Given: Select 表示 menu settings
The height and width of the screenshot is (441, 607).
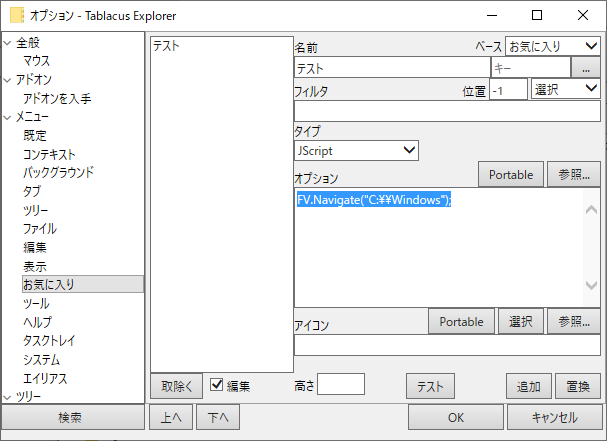Looking at the screenshot, I should 35,266.
